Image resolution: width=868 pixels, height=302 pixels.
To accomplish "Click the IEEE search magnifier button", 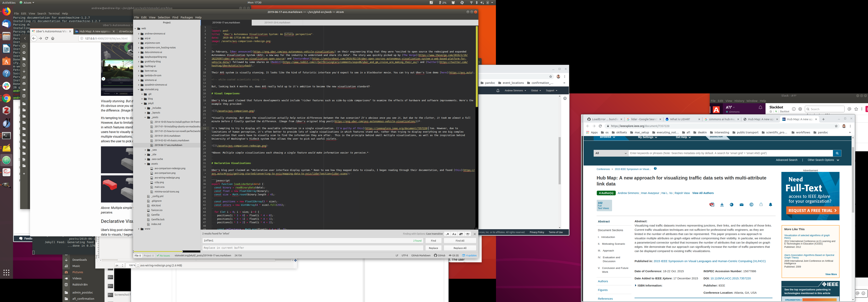I will coord(837,153).
